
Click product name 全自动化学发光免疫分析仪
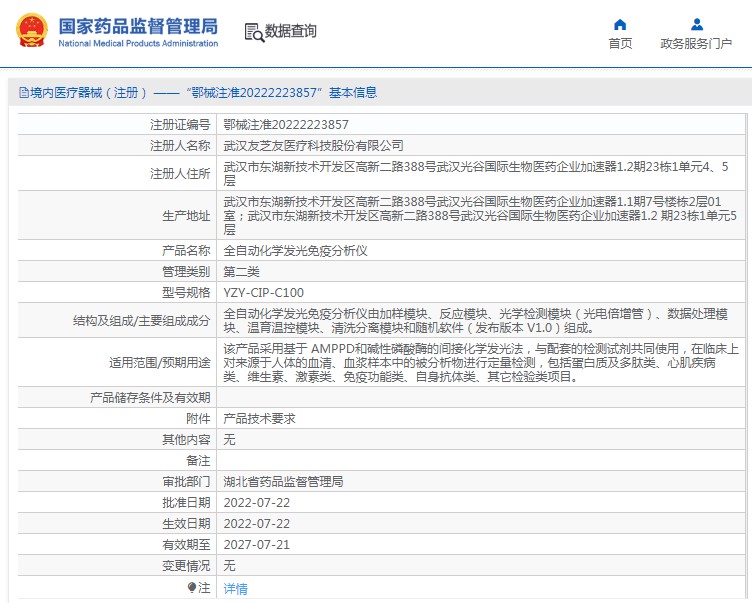pos(295,250)
